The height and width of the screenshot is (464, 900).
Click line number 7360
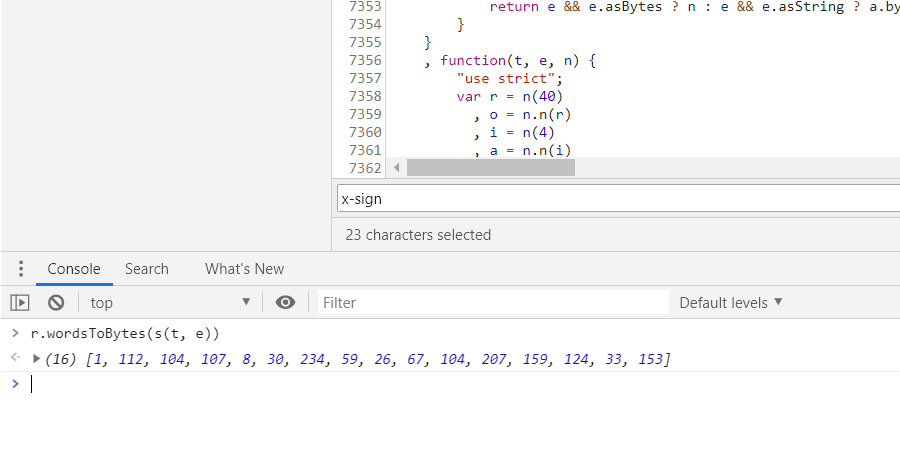365,132
